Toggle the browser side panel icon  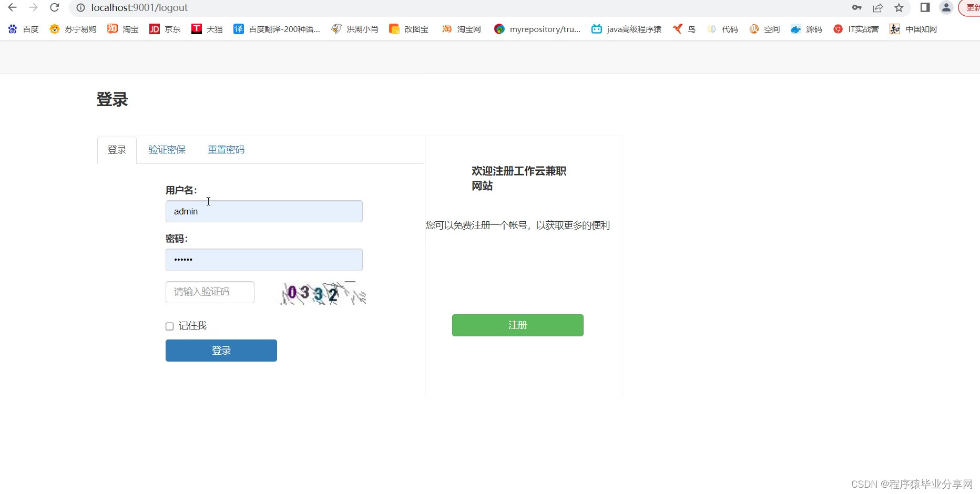[925, 7]
